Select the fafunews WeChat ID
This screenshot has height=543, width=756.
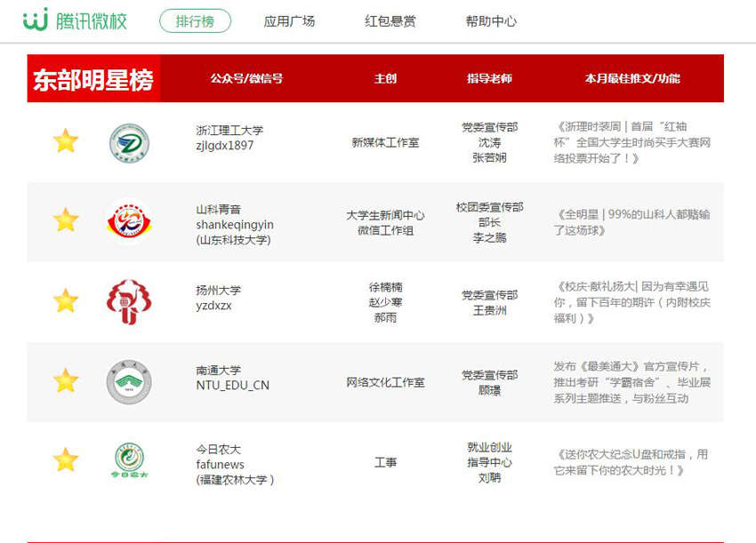click(220, 465)
